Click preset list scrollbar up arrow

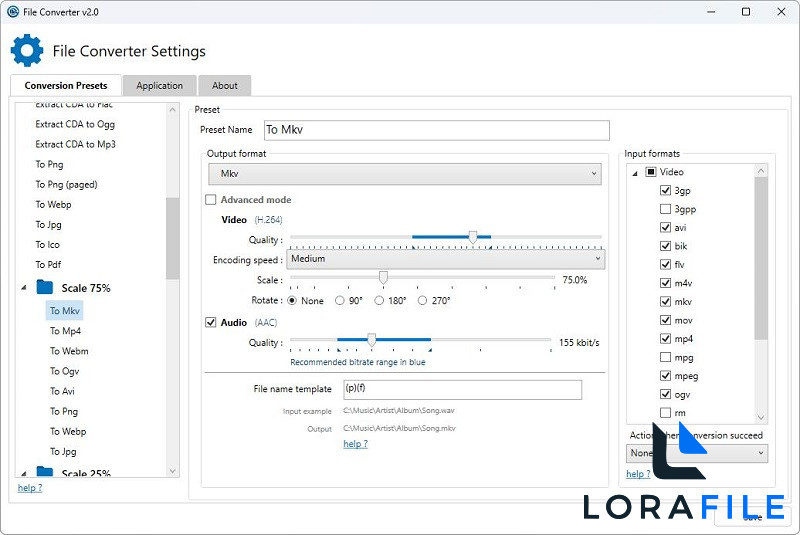172,109
